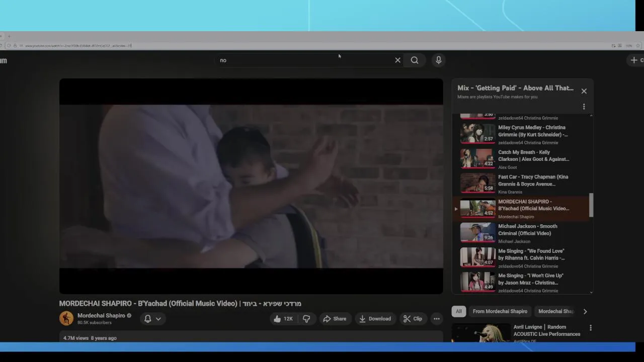Open options for Avril Lavigne Random ACOUSTIC video
The height and width of the screenshot is (362, 644).
coord(591,328)
